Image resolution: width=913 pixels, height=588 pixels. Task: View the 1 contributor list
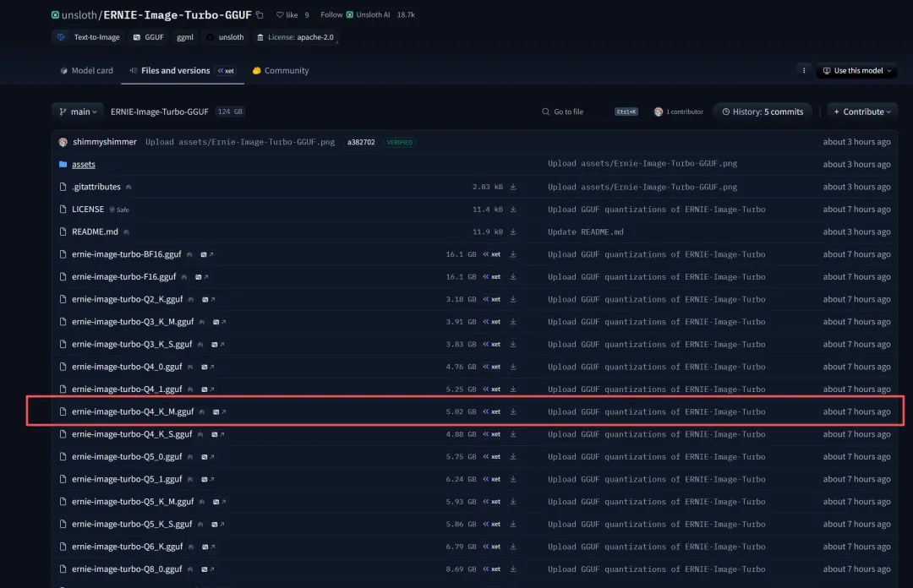point(678,112)
